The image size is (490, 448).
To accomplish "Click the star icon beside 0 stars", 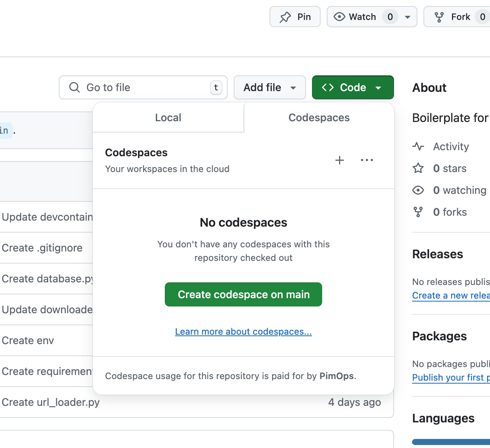I will (418, 168).
